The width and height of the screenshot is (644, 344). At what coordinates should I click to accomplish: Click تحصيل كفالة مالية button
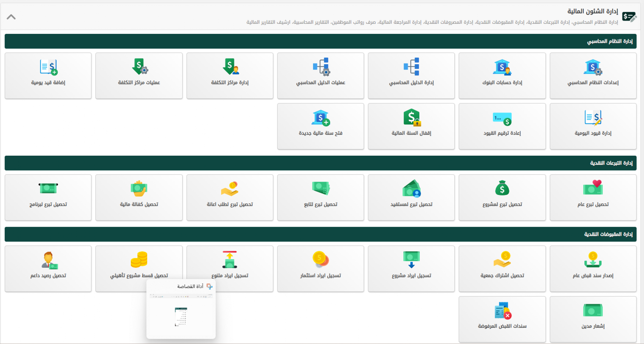pos(139,198)
